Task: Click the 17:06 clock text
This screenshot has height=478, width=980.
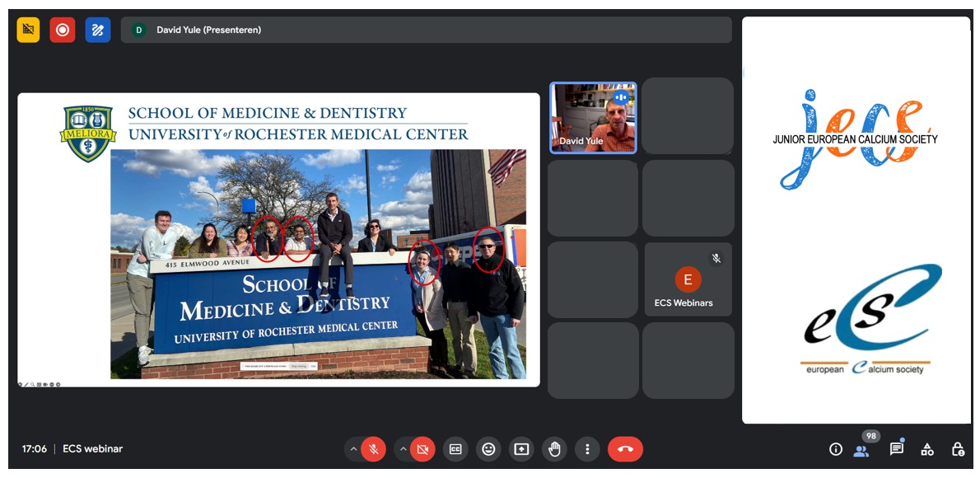Action: point(35,449)
